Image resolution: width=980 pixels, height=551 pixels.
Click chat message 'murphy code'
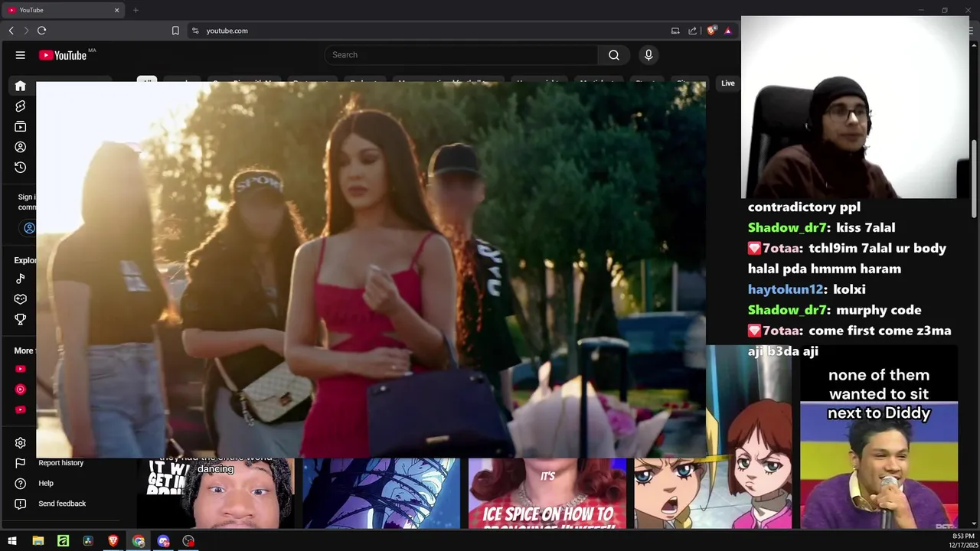tap(879, 310)
